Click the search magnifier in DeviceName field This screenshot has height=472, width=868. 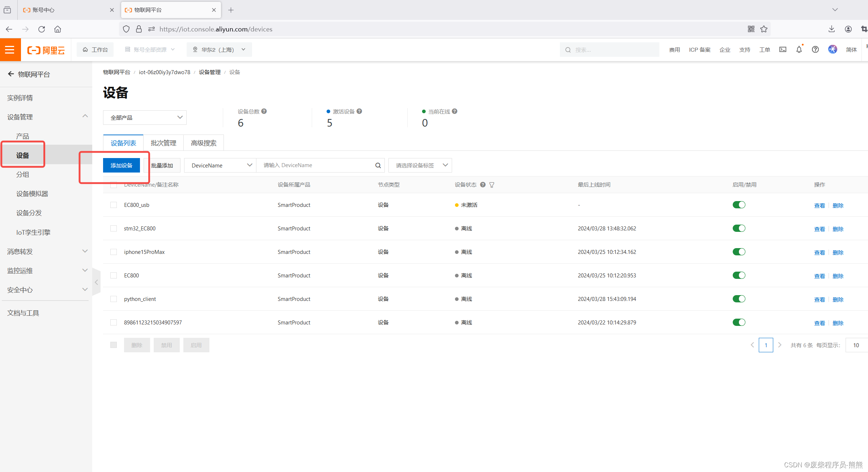click(378, 165)
